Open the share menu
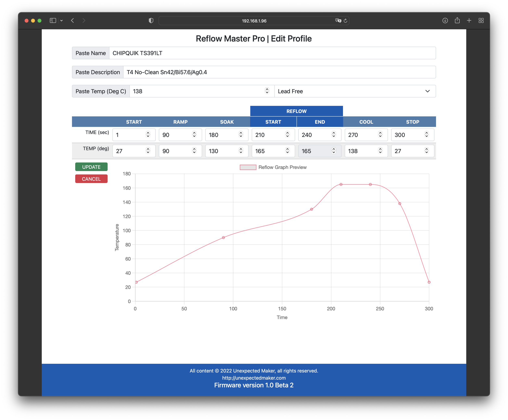 [457, 21]
